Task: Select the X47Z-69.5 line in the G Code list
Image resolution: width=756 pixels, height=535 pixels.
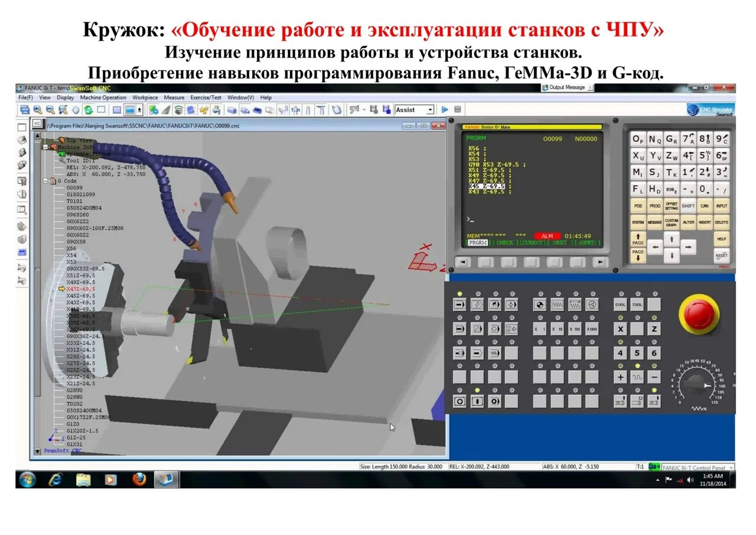Action: click(80, 288)
